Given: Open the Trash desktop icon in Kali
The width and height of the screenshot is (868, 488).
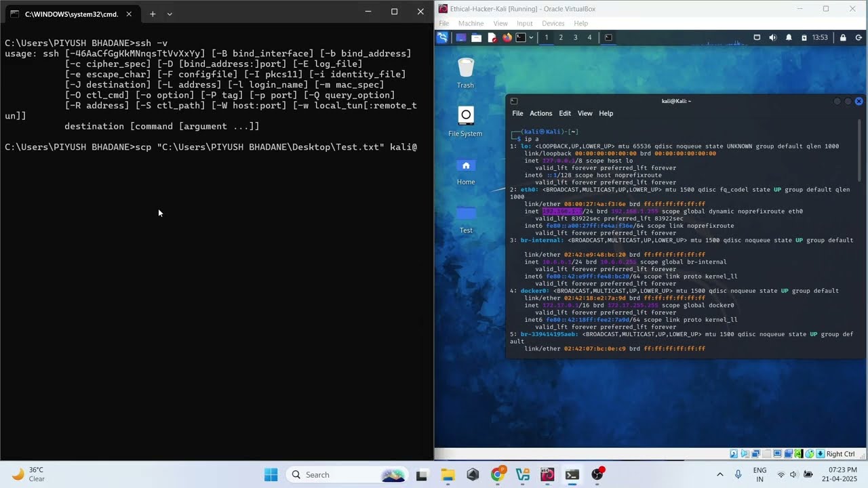Looking at the screenshot, I should pyautogui.click(x=465, y=73).
